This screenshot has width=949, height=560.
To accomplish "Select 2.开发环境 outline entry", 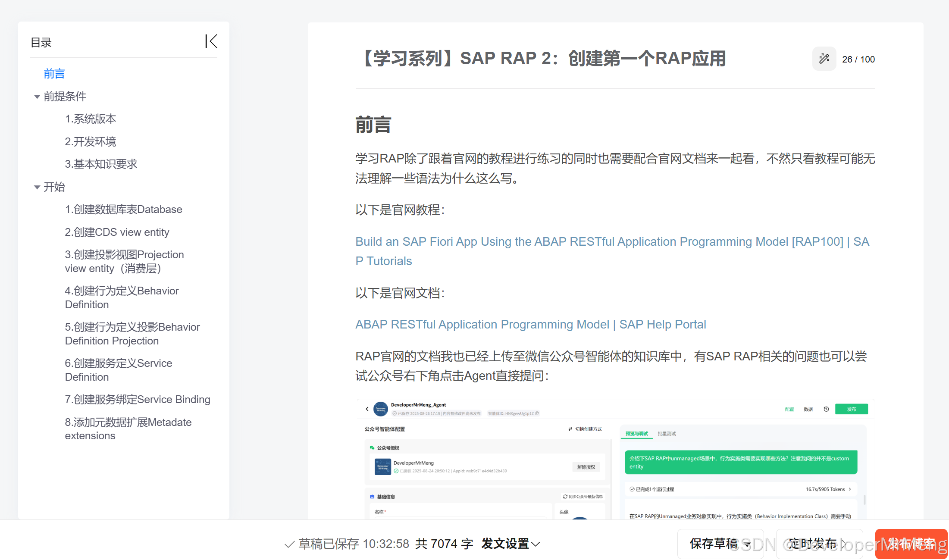I will 90,142.
